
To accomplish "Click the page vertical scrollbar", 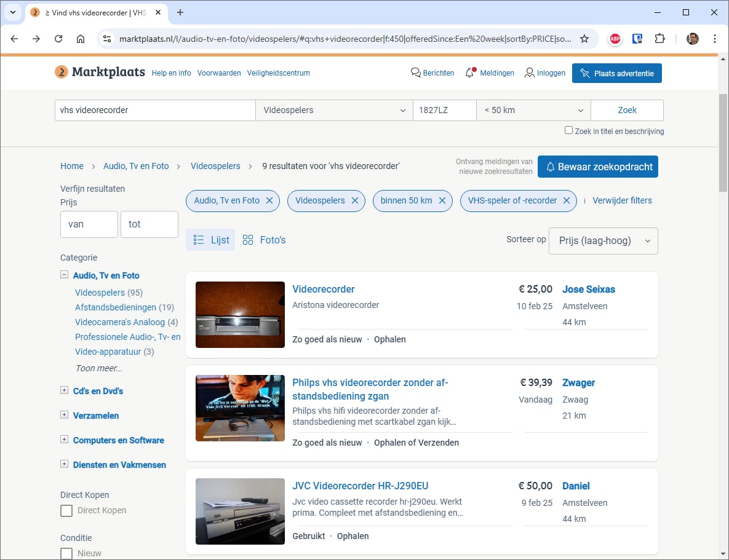I will click(722, 143).
